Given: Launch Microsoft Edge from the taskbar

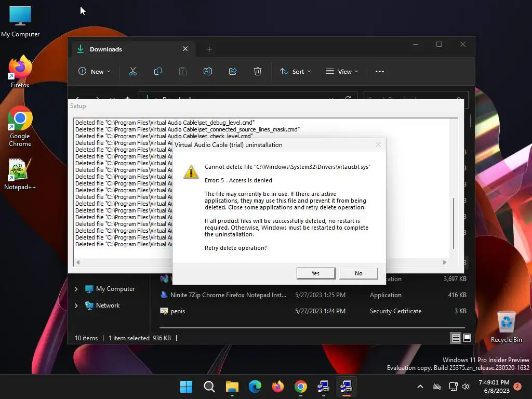Looking at the screenshot, I should 255,387.
